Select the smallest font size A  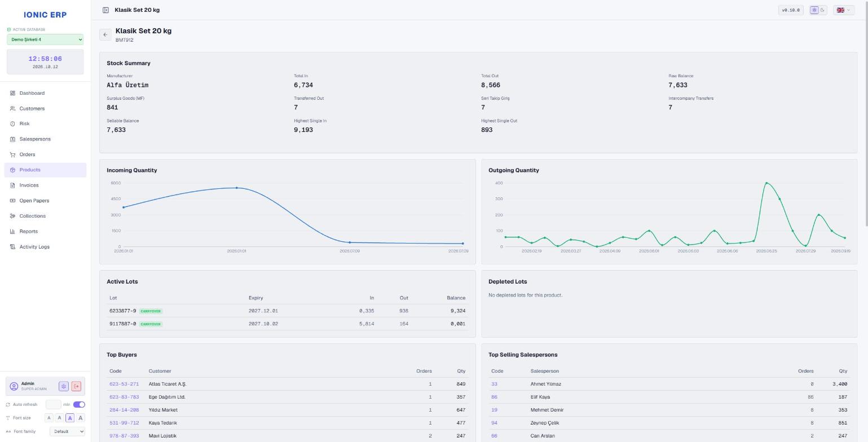click(49, 418)
